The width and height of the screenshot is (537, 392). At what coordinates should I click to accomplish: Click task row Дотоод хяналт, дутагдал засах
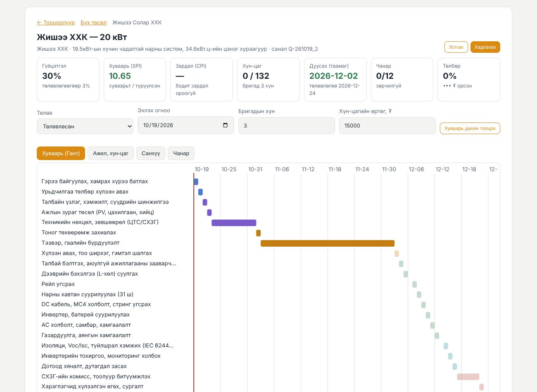84,366
